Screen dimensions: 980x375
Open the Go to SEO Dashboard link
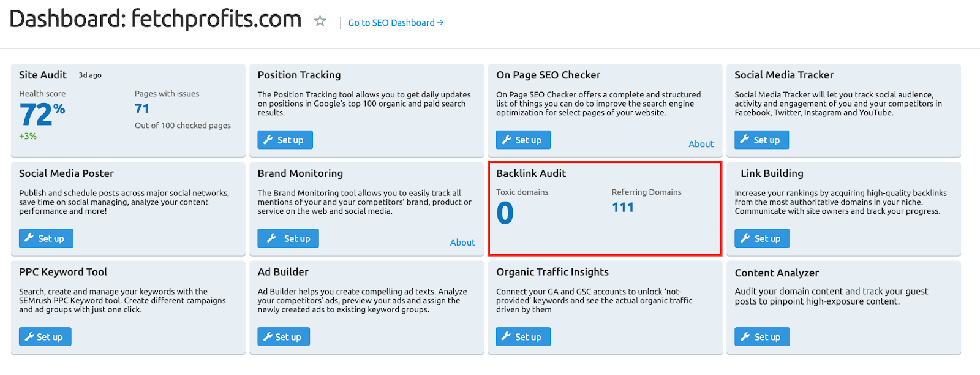pyautogui.click(x=395, y=23)
